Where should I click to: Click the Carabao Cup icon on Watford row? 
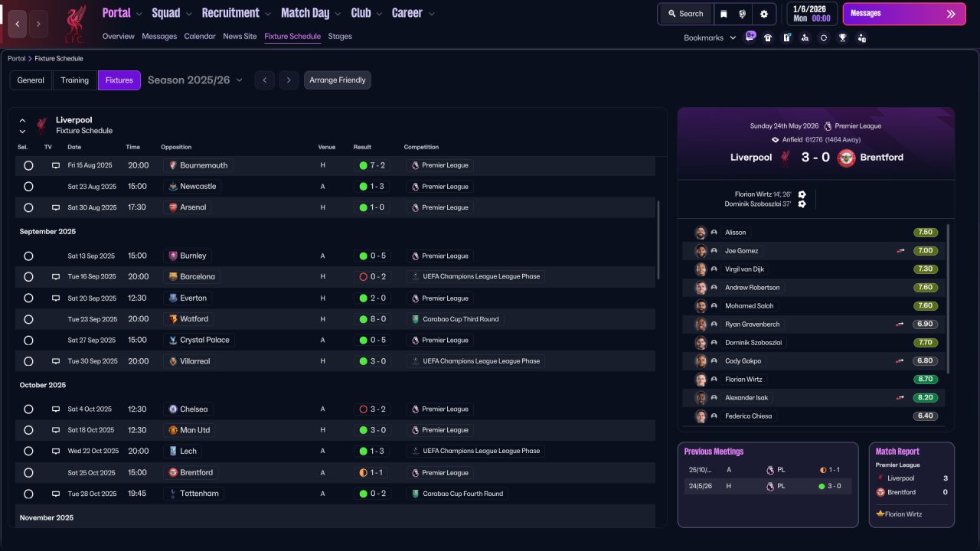415,319
